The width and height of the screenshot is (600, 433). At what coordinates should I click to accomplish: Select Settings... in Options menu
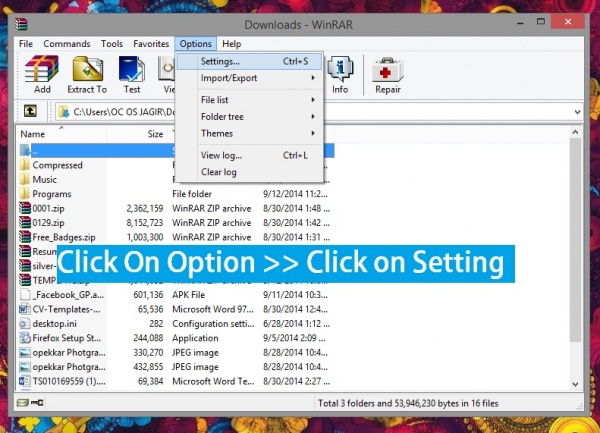[x=250, y=61]
